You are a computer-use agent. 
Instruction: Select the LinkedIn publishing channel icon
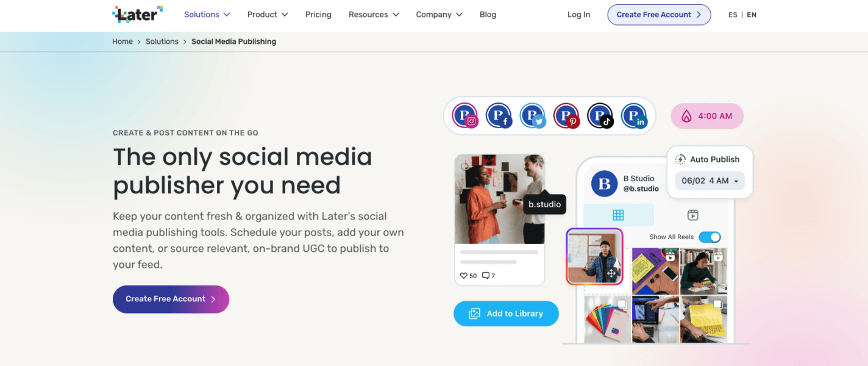pyautogui.click(x=634, y=115)
